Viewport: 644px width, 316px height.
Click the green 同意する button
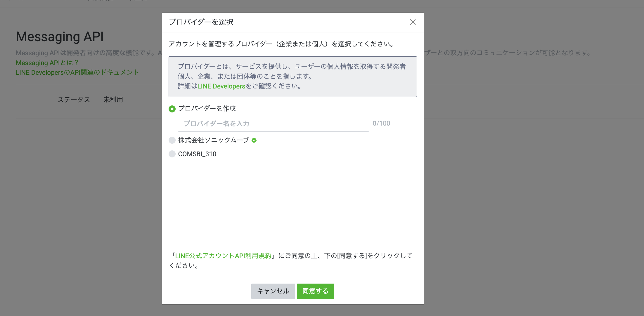pyautogui.click(x=315, y=291)
